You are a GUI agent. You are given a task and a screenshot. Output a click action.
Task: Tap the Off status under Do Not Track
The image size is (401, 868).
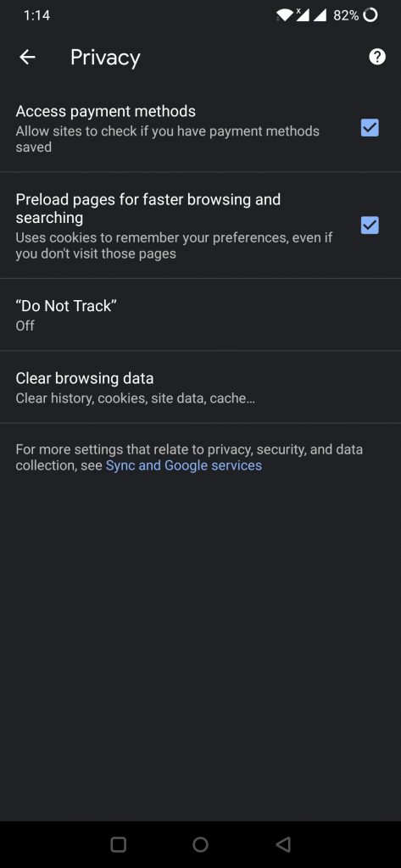(x=25, y=326)
